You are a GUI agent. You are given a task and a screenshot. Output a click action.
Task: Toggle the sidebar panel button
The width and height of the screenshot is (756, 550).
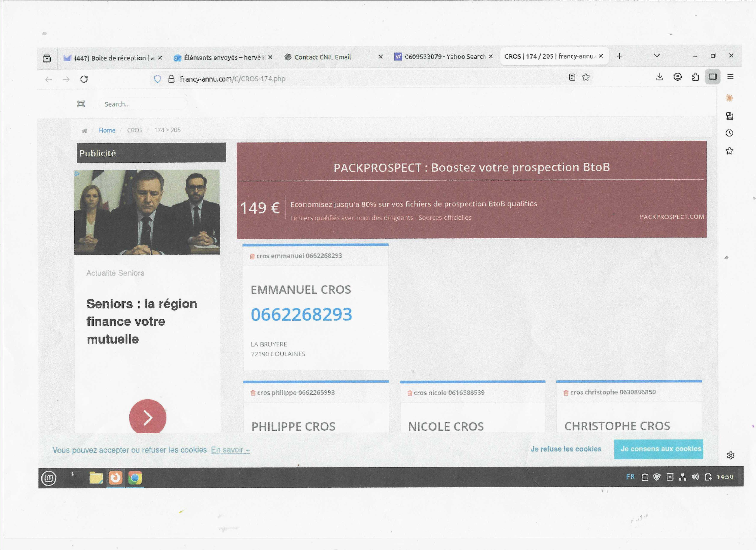click(713, 77)
